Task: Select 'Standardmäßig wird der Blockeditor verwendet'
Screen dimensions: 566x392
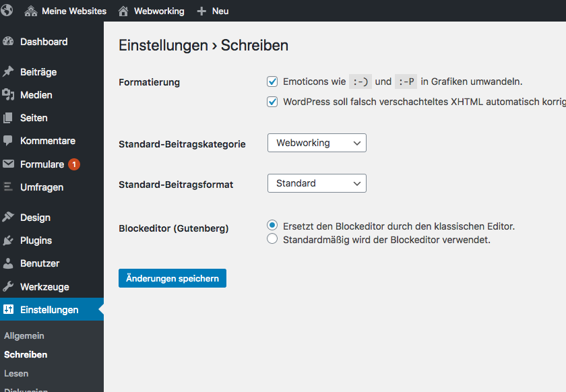Action: click(x=272, y=238)
